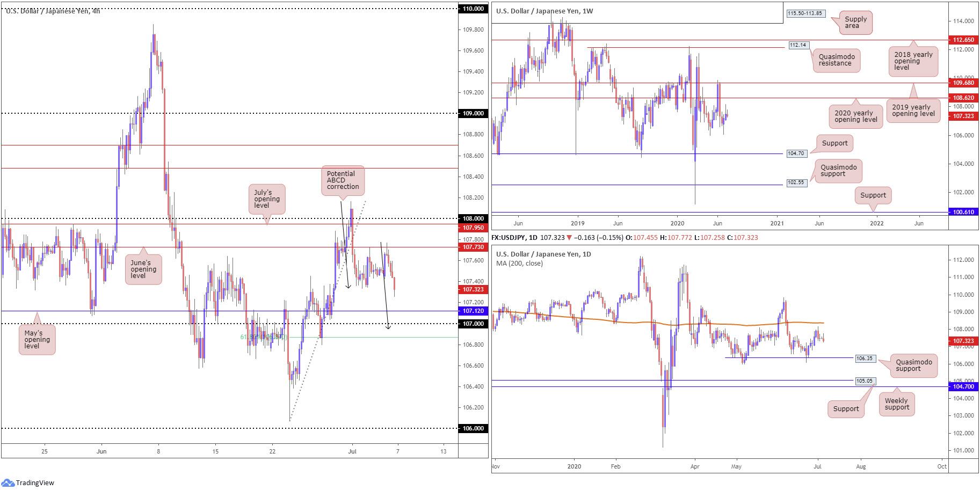Image resolution: width=980 pixels, height=490 pixels.
Task: Click weekly chart's Quasimodo support callout
Action: pos(839,171)
